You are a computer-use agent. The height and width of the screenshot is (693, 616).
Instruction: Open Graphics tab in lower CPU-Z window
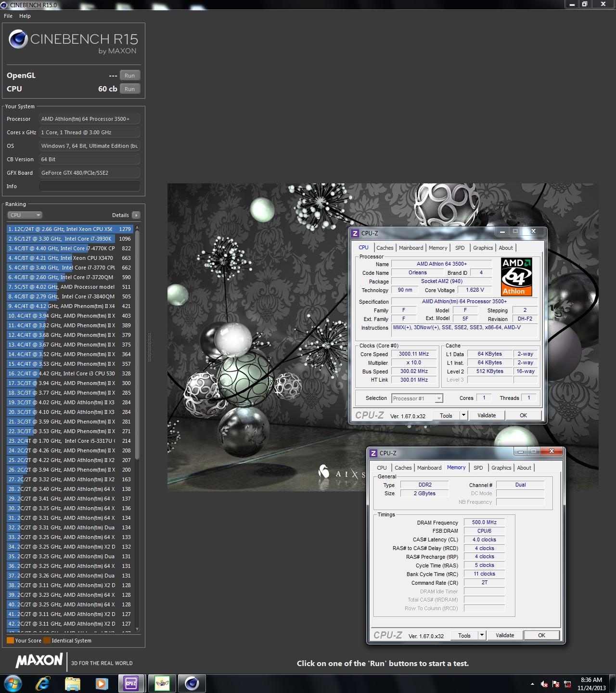(501, 468)
